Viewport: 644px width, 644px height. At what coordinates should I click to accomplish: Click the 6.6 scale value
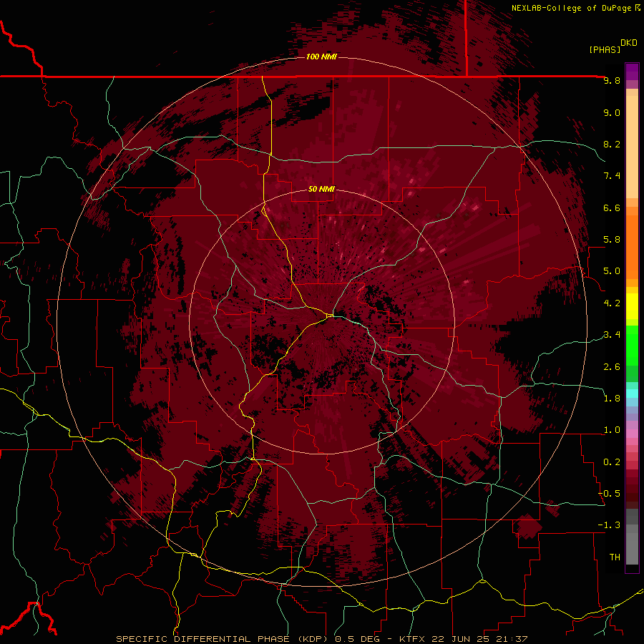[x=612, y=208]
